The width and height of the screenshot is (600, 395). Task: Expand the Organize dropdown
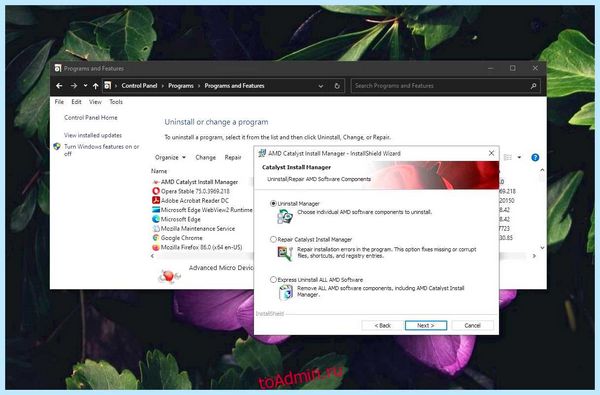[170, 157]
